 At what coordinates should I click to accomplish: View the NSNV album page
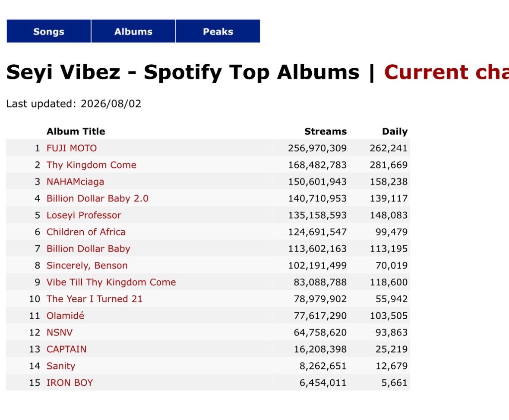pyautogui.click(x=60, y=332)
